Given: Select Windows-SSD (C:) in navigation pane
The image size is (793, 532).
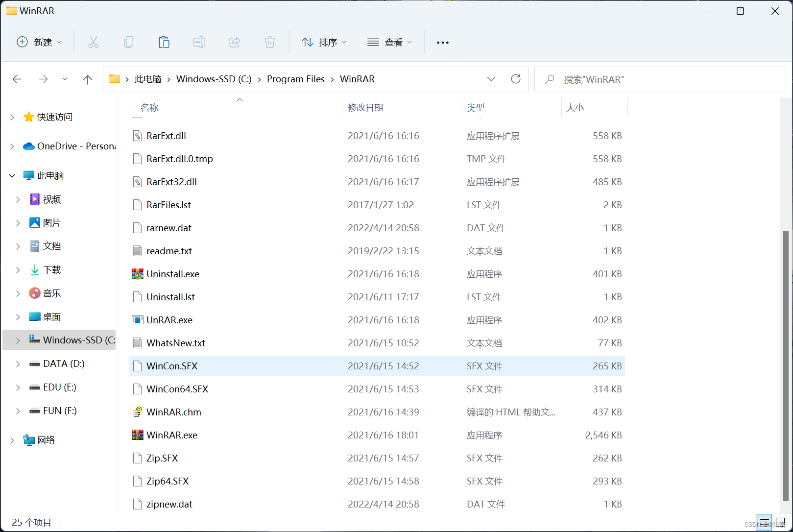Looking at the screenshot, I should pos(59,340).
